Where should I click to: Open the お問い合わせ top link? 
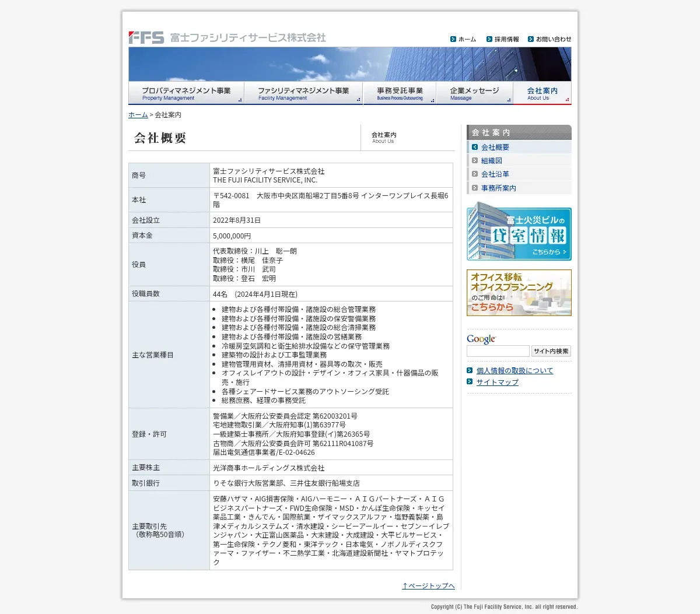[554, 39]
